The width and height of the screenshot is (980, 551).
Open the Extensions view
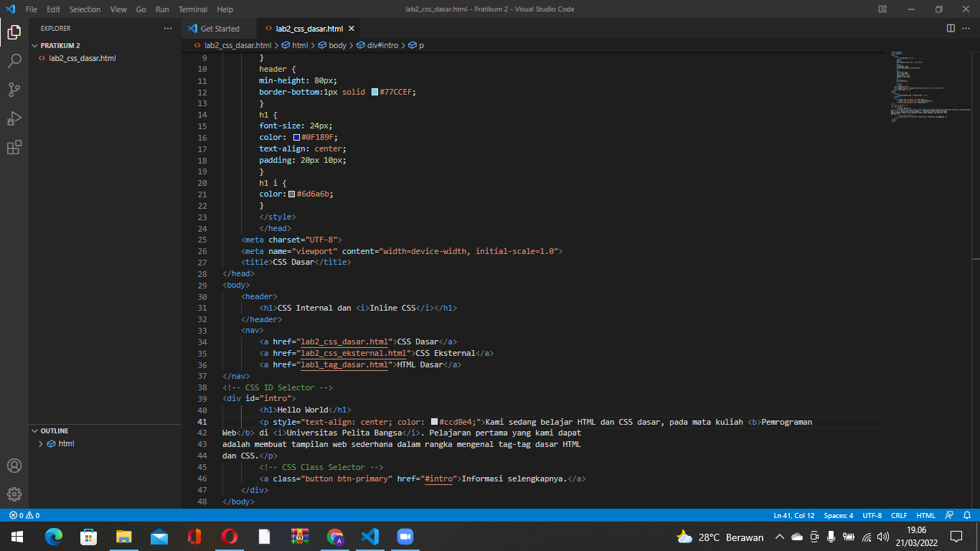[x=14, y=148]
